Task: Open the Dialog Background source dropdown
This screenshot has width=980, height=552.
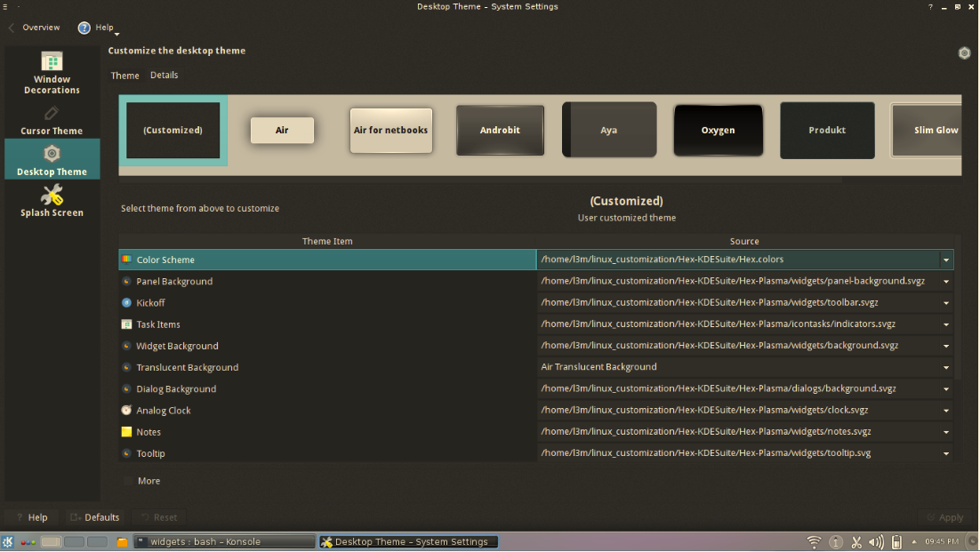Action: (x=946, y=389)
